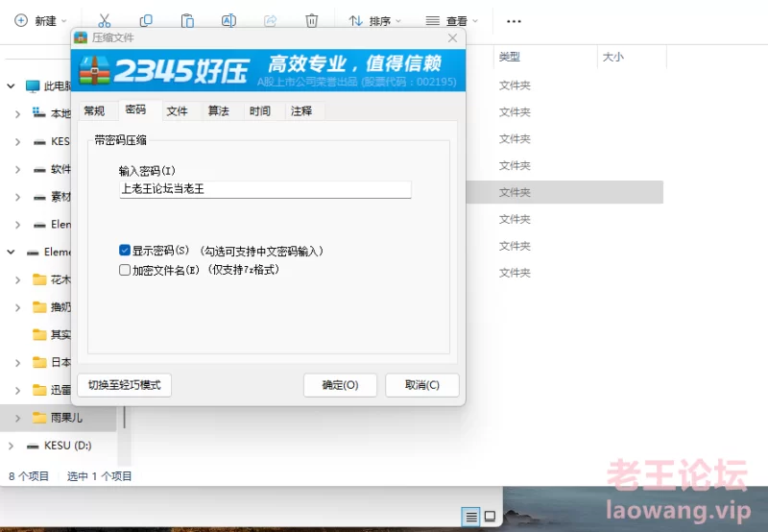Click the 取消(C) button
Screen dimensions: 768x532
point(422,385)
